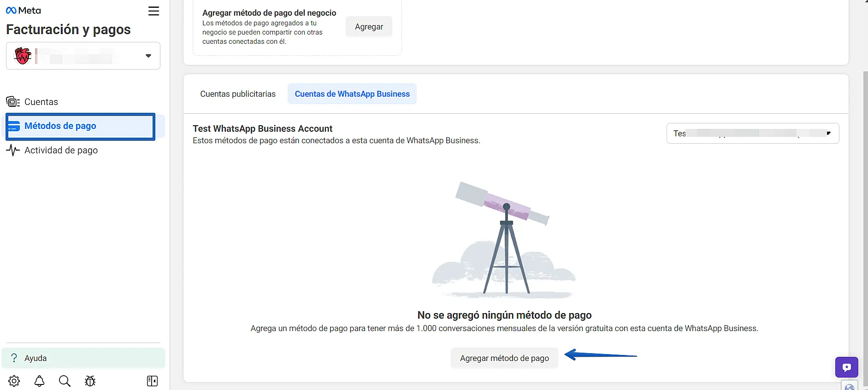The width and height of the screenshot is (868, 390).
Task: Open the hamburger menu icon
Action: (154, 11)
